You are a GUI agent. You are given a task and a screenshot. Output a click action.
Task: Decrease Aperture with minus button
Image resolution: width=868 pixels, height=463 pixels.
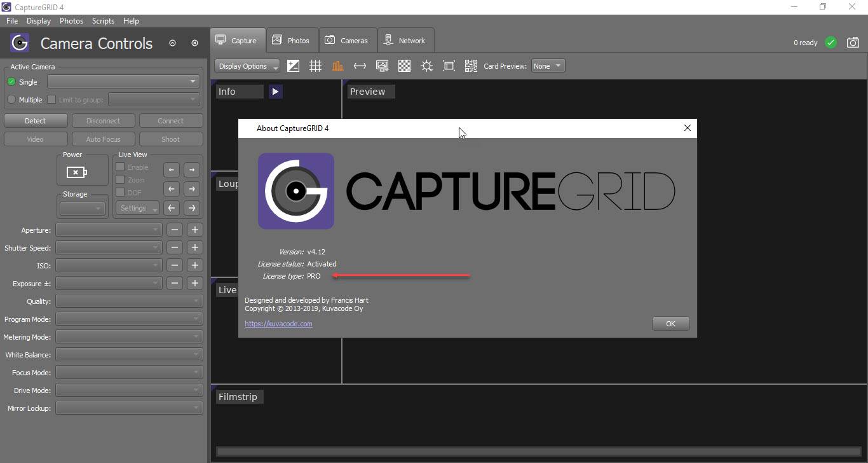tap(175, 230)
